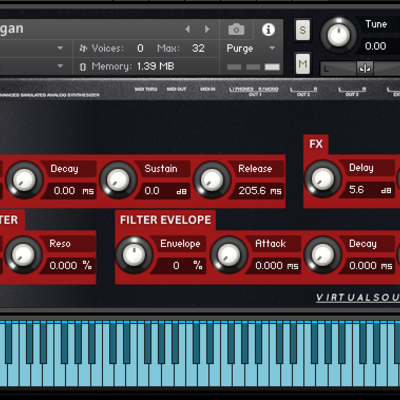Click the Sustain label

pos(161,169)
